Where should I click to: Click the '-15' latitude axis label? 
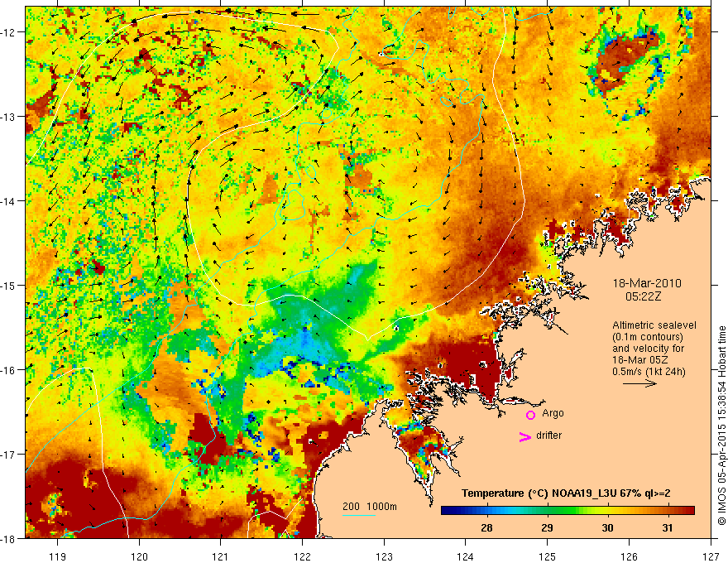(9, 285)
